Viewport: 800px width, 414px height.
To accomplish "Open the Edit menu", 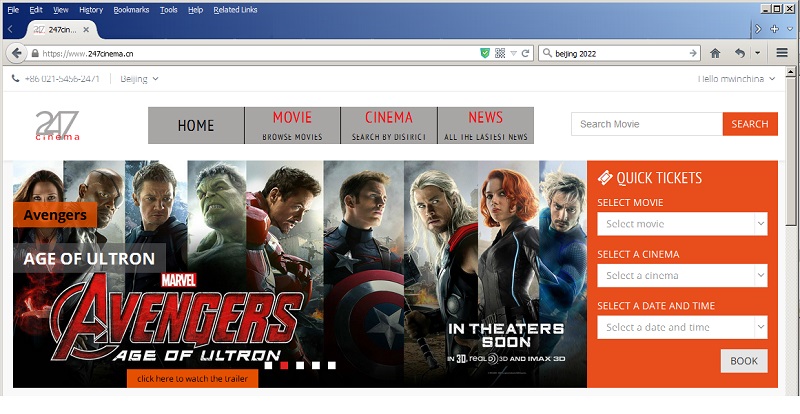I will (36, 10).
